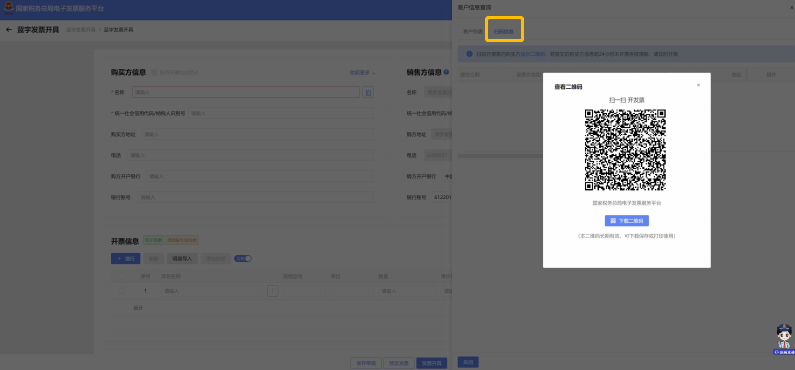Select the 扫码信息 tab
This screenshot has height=370, width=795.
pos(503,31)
